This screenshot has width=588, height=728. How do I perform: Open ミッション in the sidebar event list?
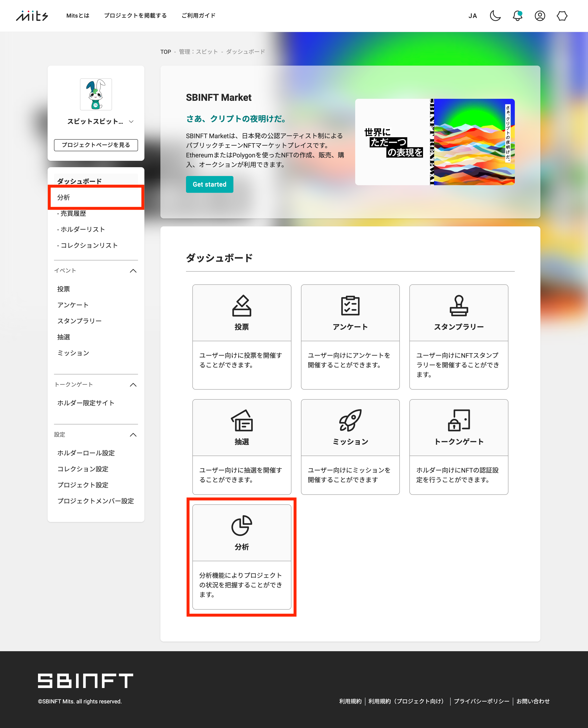[x=73, y=353]
